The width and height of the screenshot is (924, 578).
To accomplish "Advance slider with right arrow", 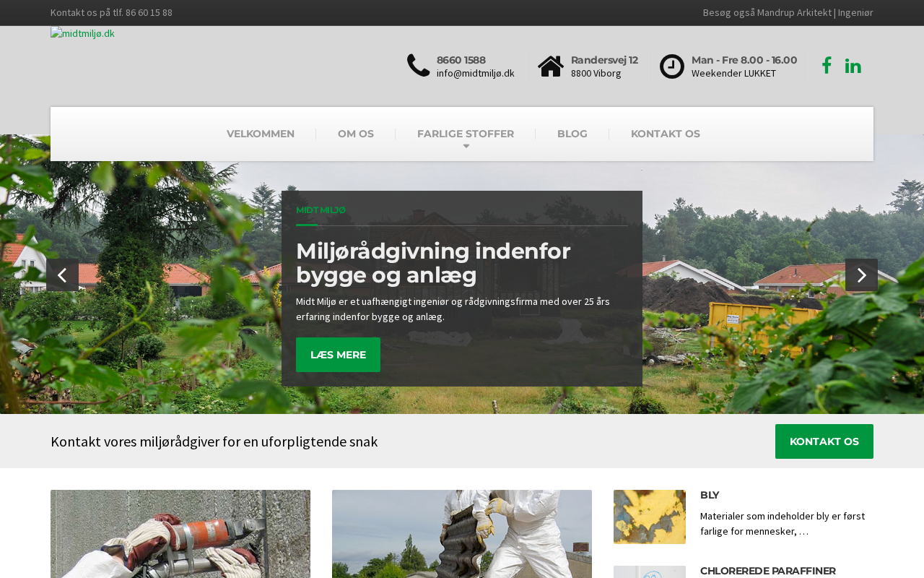I will [x=861, y=275].
